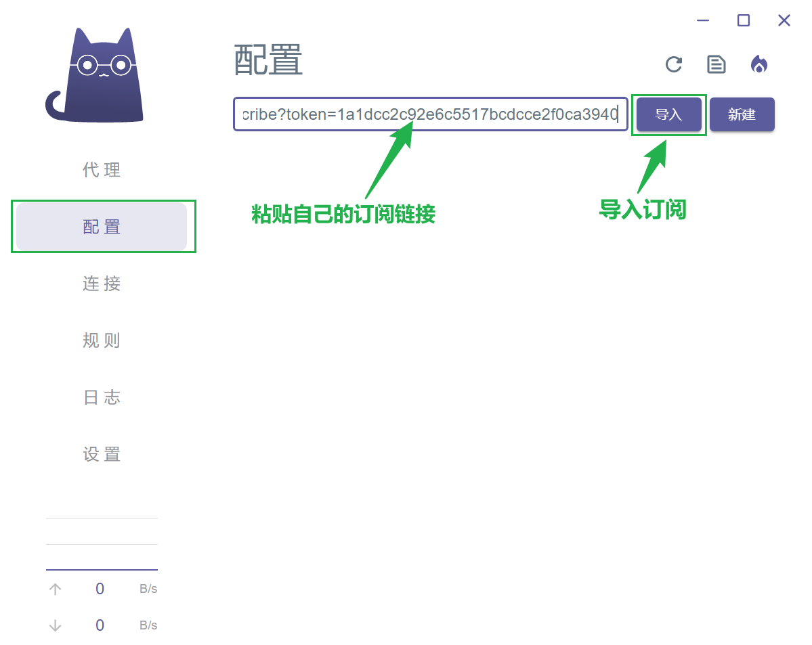Click the 配置 page heading
Image resolution: width=812 pixels, height=645 pixels.
pyautogui.click(x=268, y=61)
